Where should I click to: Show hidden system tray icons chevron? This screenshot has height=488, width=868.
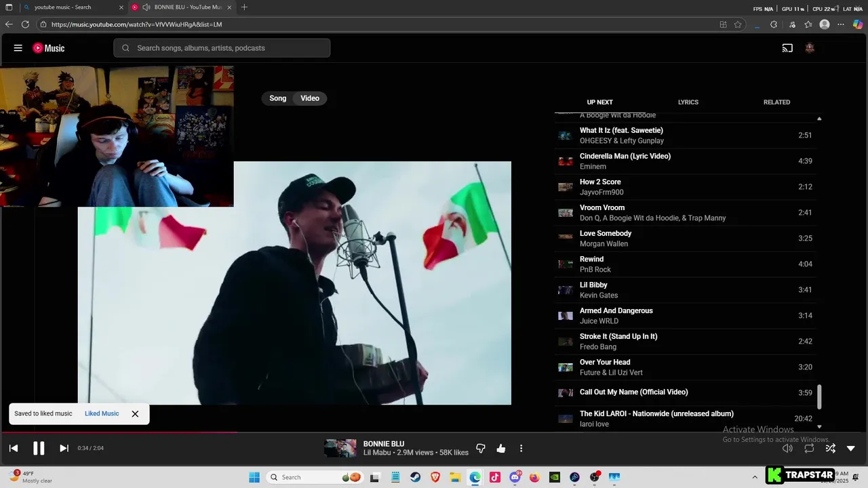pos(755,477)
